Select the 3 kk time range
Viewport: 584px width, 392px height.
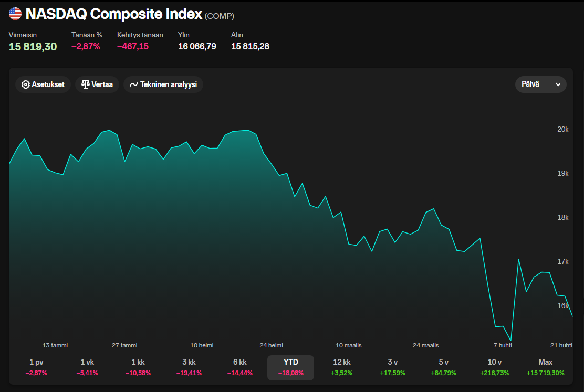[189, 367]
